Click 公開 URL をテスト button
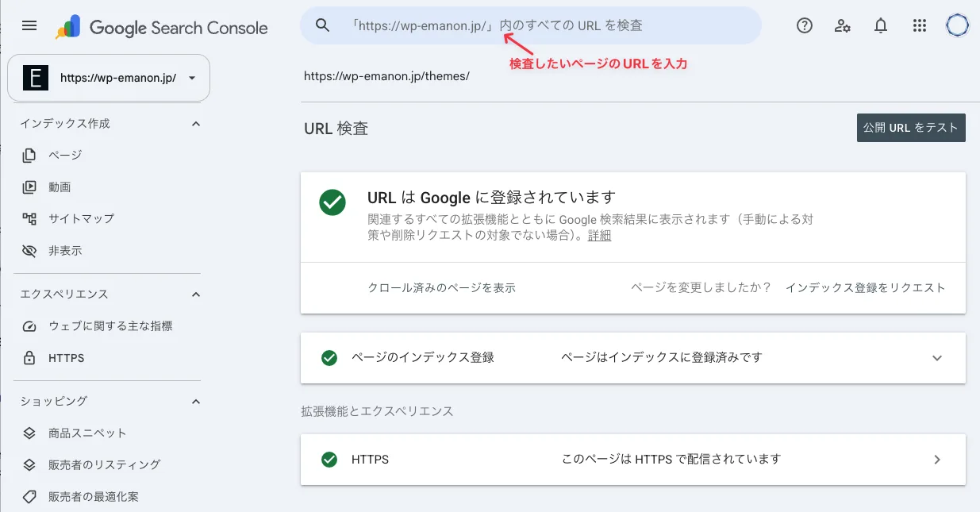Image resolution: width=980 pixels, height=512 pixels. [x=911, y=127]
